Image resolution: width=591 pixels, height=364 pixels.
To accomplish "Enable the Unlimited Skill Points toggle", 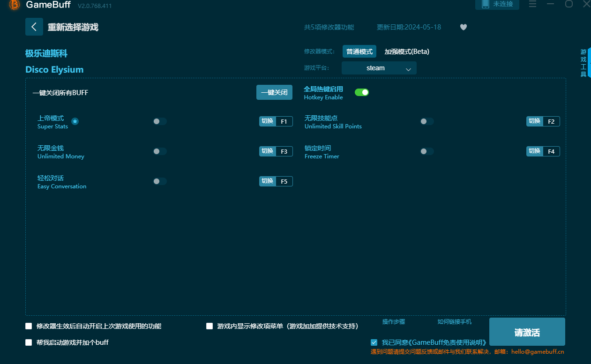I will pyautogui.click(x=427, y=121).
